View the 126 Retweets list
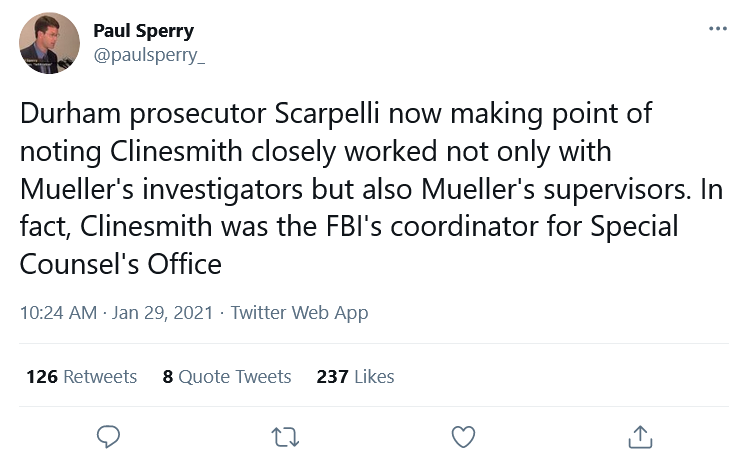Viewport: 748px width, 467px height. click(81, 376)
